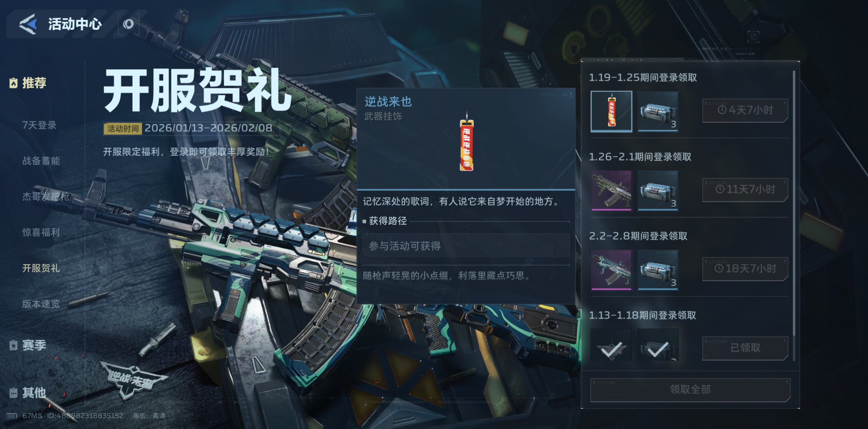Expand the 赛季 category in sidebar
The image size is (868, 429).
[x=28, y=345]
